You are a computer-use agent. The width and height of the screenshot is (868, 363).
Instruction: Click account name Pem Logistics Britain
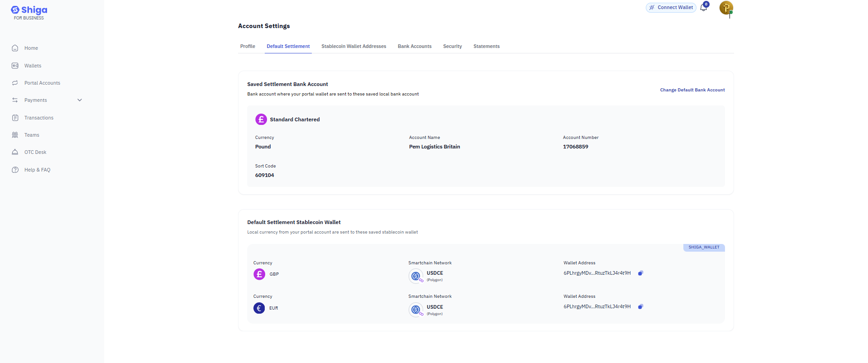[434, 147]
